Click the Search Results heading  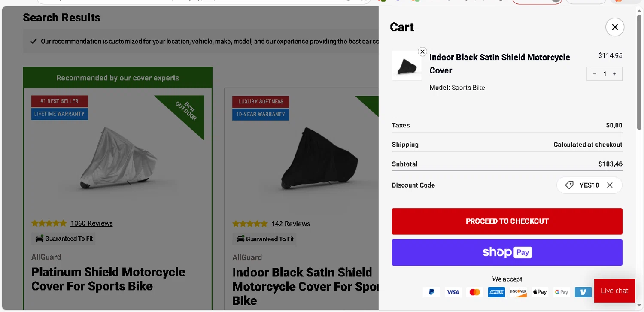point(61,18)
